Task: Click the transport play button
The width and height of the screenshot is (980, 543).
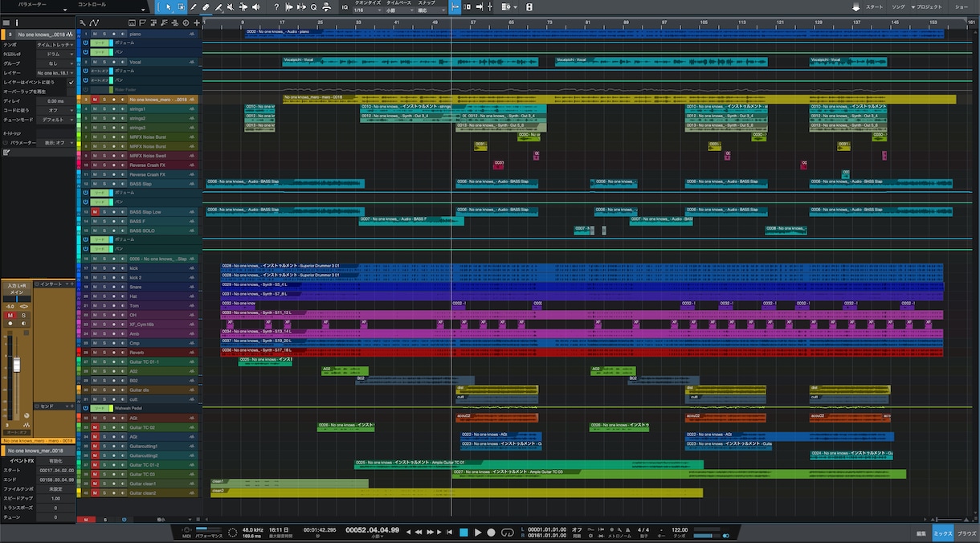Action: pyautogui.click(x=478, y=532)
